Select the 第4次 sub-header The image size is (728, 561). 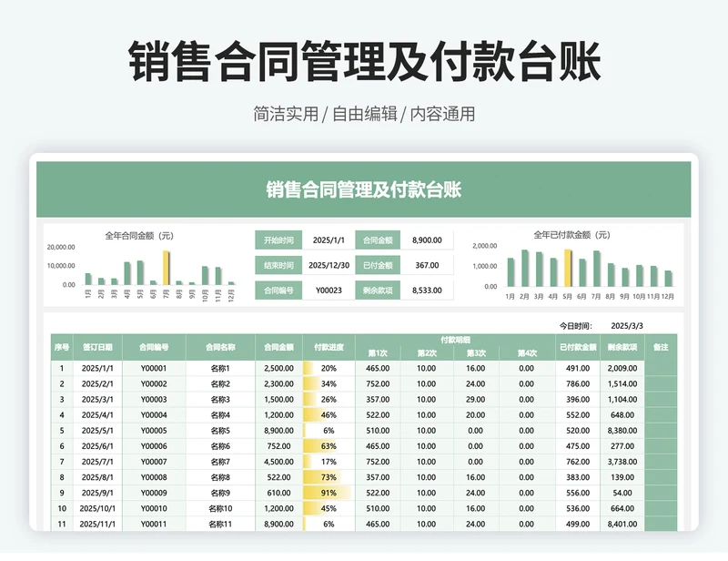pyautogui.click(x=527, y=353)
